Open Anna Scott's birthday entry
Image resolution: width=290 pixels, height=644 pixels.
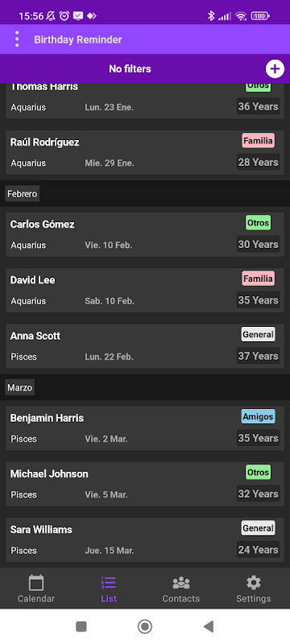(x=145, y=346)
